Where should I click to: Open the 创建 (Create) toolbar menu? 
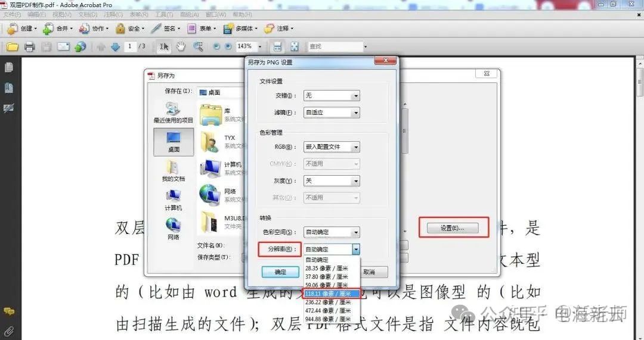pos(22,29)
